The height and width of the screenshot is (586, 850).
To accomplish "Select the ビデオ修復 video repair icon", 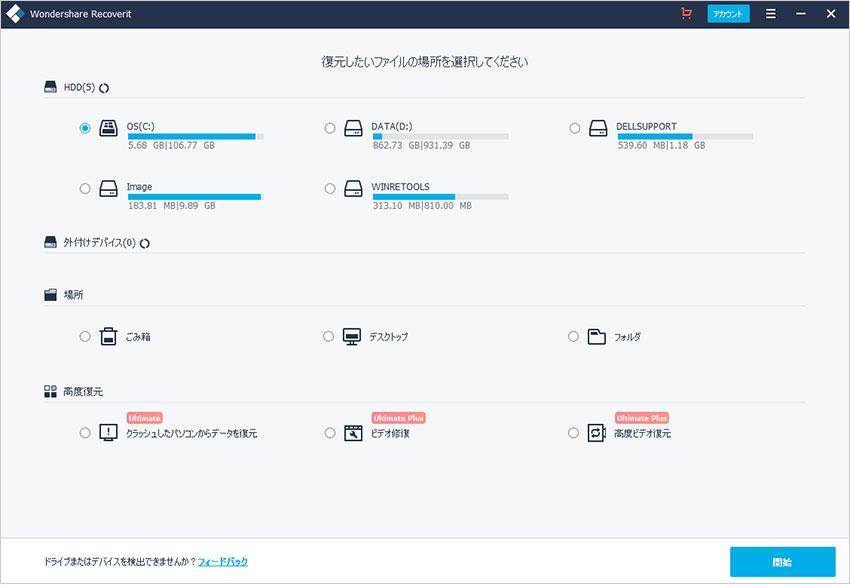I will [x=353, y=433].
